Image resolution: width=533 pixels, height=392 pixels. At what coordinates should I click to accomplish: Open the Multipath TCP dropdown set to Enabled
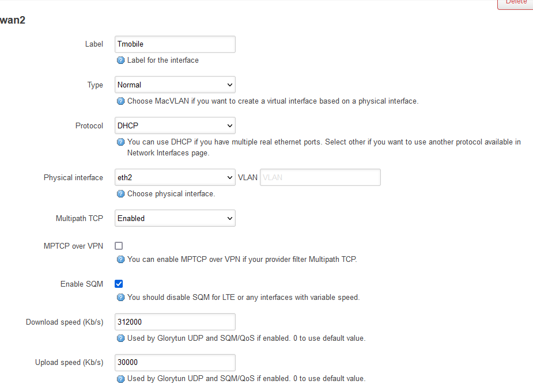tap(175, 218)
